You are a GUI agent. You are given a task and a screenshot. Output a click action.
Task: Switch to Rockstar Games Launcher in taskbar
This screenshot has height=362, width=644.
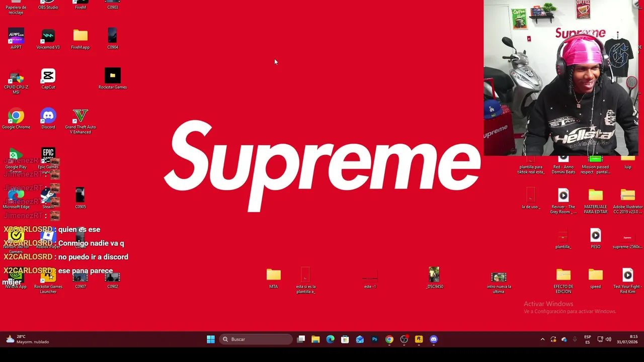419,339
